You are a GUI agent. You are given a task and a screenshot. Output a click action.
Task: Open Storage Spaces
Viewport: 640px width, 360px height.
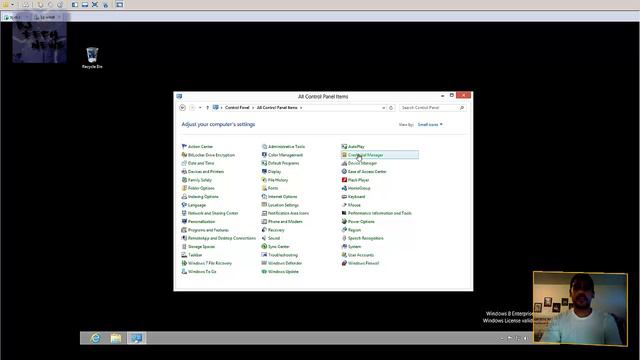point(198,247)
